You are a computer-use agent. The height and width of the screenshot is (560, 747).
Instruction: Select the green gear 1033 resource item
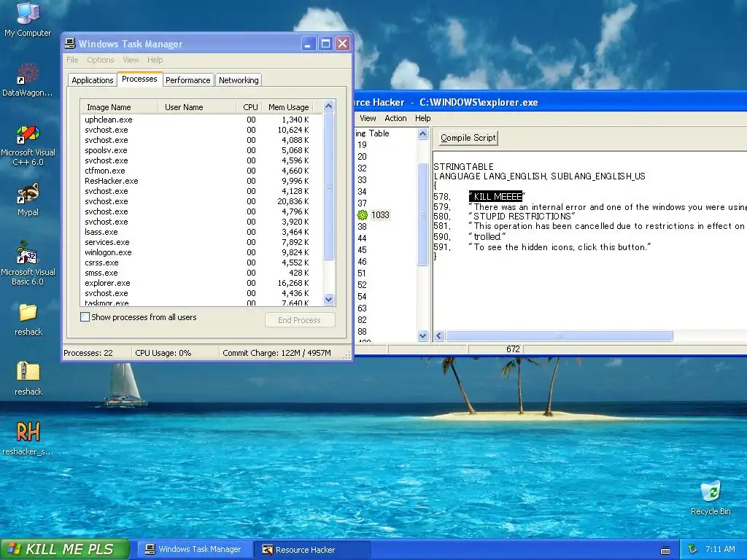(x=373, y=215)
